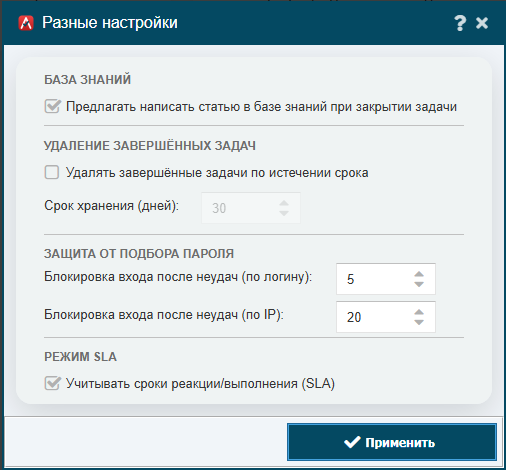
Task: Toggle the knowledge base article suggestion checkbox
Action: click(x=52, y=107)
